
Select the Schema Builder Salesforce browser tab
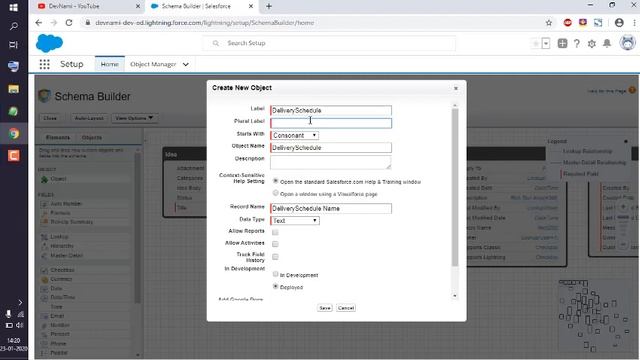point(201,6)
